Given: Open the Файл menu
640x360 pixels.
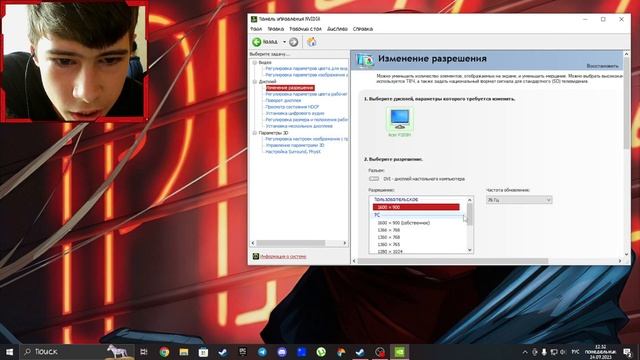Looking at the screenshot, I should [x=256, y=29].
